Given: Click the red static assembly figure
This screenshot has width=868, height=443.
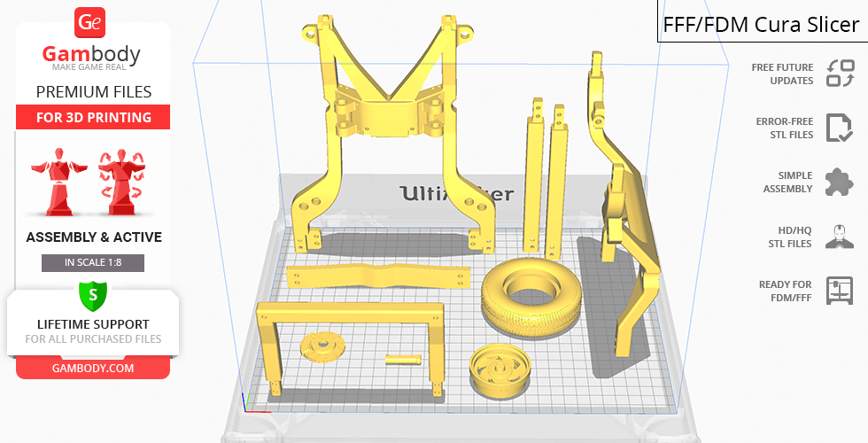Looking at the screenshot, I should coord(58,182).
